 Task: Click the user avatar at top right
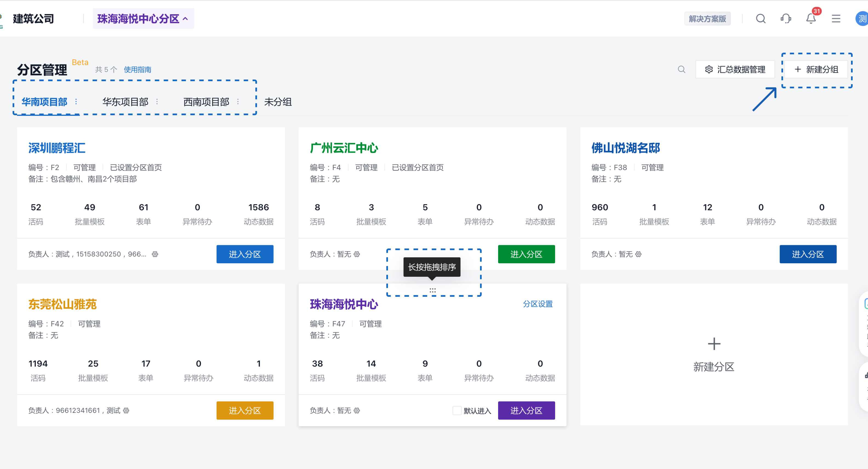coord(862,19)
